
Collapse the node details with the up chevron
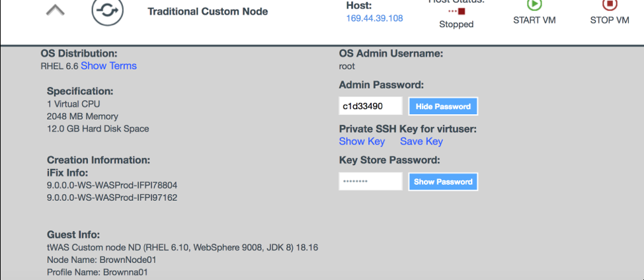point(55,11)
